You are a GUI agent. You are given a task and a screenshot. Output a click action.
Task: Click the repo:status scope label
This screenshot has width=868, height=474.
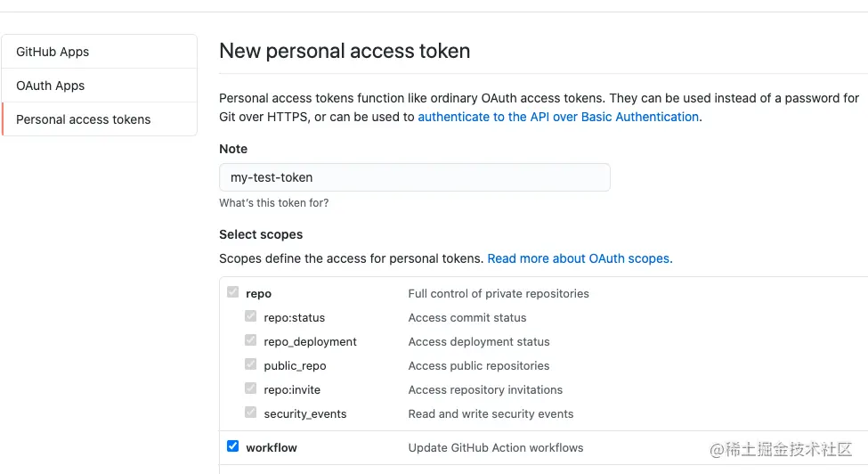click(x=295, y=317)
